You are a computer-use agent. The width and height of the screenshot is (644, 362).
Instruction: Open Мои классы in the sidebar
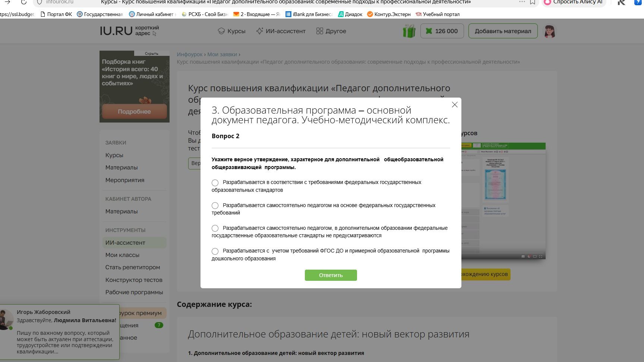coord(122,255)
